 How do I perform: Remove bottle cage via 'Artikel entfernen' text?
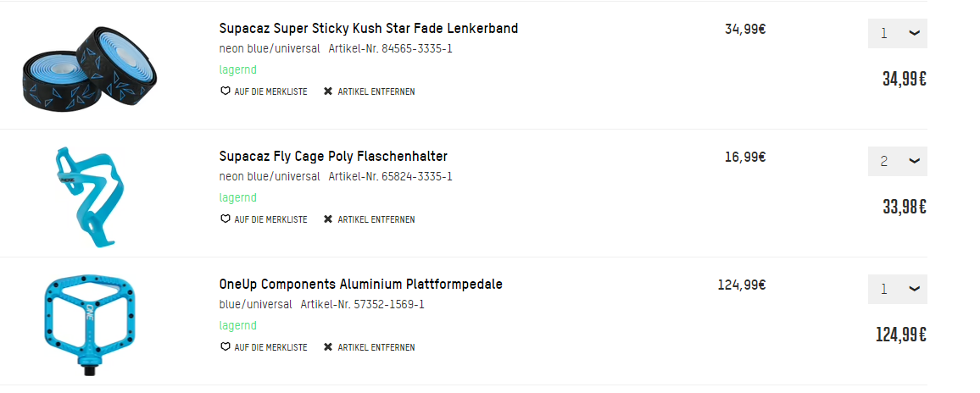point(376,219)
